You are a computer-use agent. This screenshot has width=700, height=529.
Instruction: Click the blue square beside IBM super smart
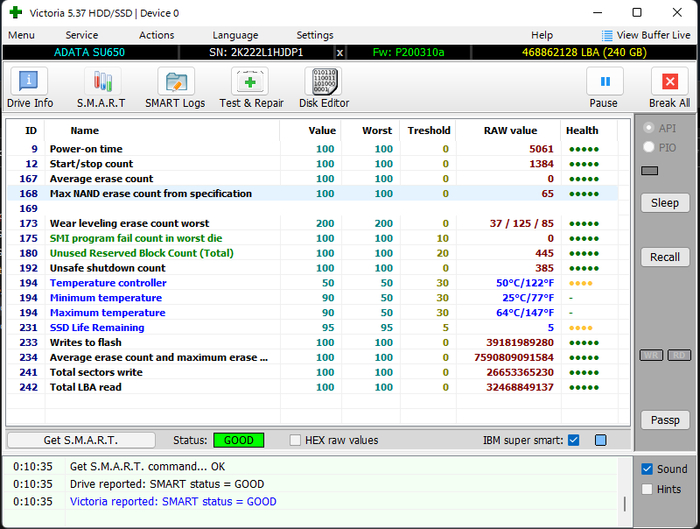coord(600,440)
